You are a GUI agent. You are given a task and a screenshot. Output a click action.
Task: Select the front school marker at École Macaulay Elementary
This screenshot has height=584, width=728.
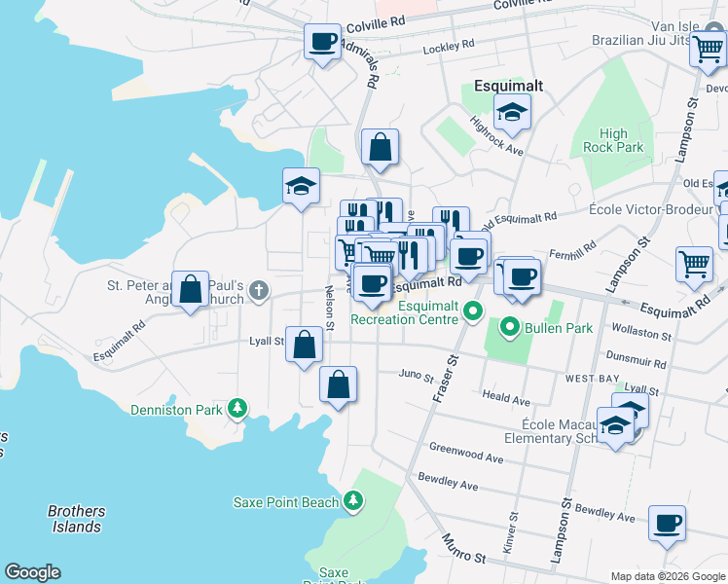tap(615, 426)
